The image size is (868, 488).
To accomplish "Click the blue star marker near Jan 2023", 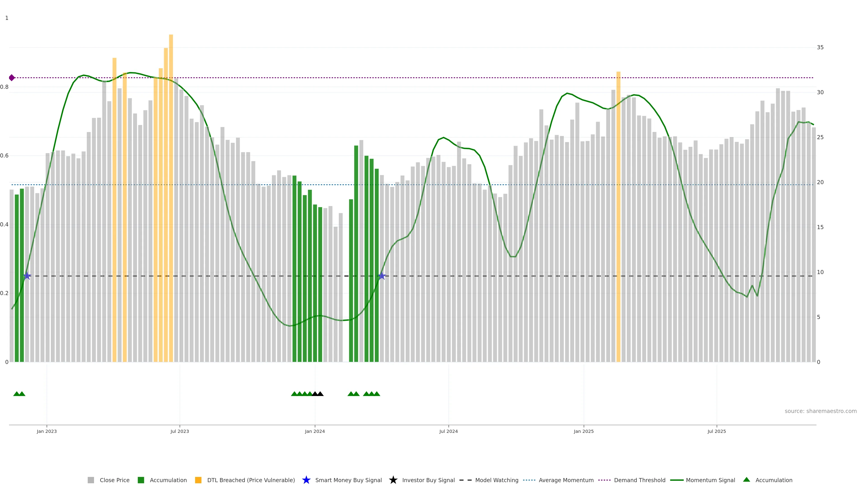I will coord(27,276).
